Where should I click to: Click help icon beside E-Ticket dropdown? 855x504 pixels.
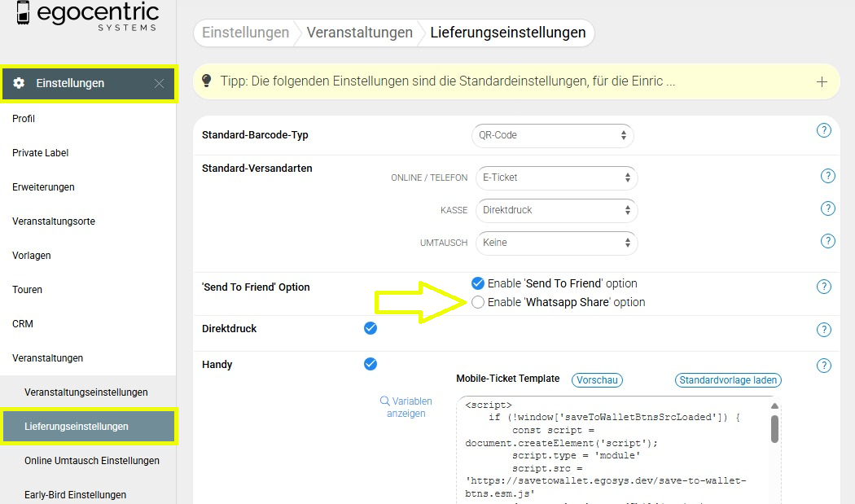coord(827,177)
